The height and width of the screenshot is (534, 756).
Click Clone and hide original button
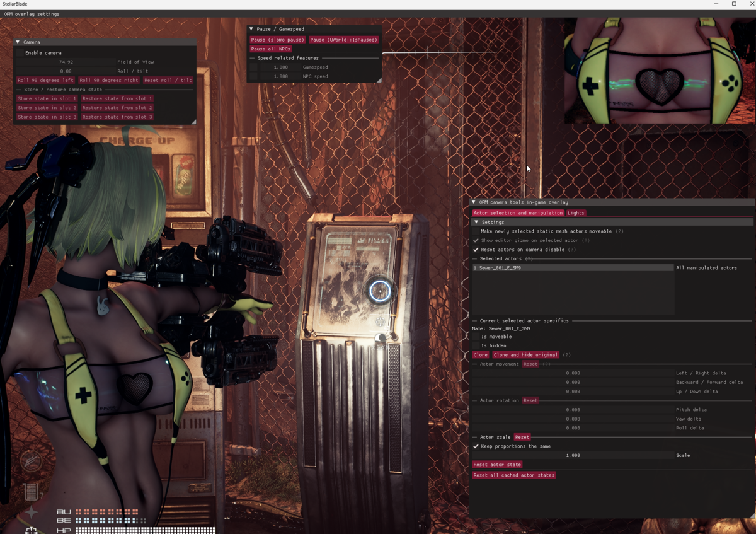click(526, 355)
